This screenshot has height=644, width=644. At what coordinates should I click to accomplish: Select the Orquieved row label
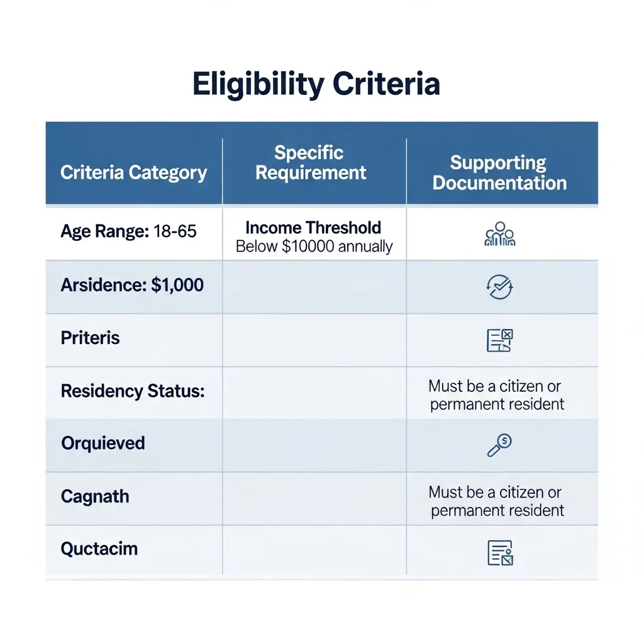click(x=103, y=443)
